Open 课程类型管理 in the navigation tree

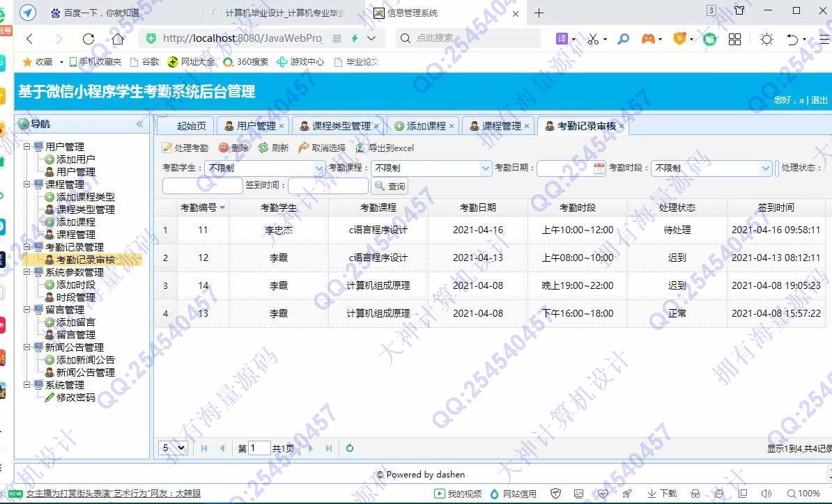pyautogui.click(x=86, y=210)
